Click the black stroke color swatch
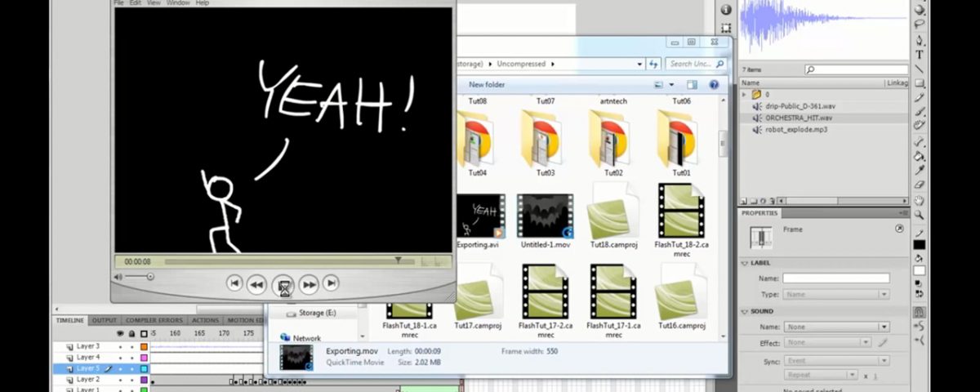 [920, 245]
